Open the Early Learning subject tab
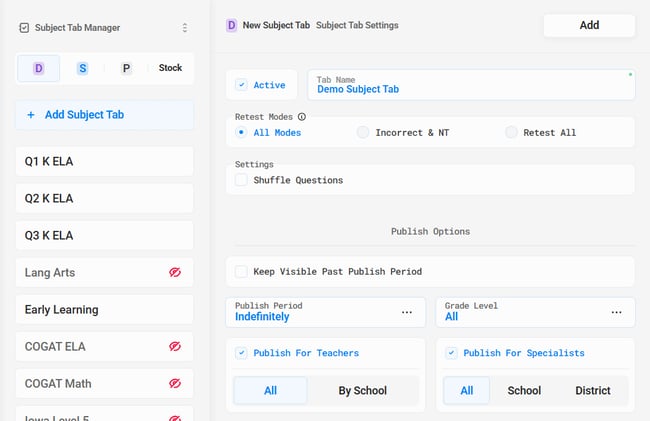This screenshot has width=650, height=421. tap(104, 310)
